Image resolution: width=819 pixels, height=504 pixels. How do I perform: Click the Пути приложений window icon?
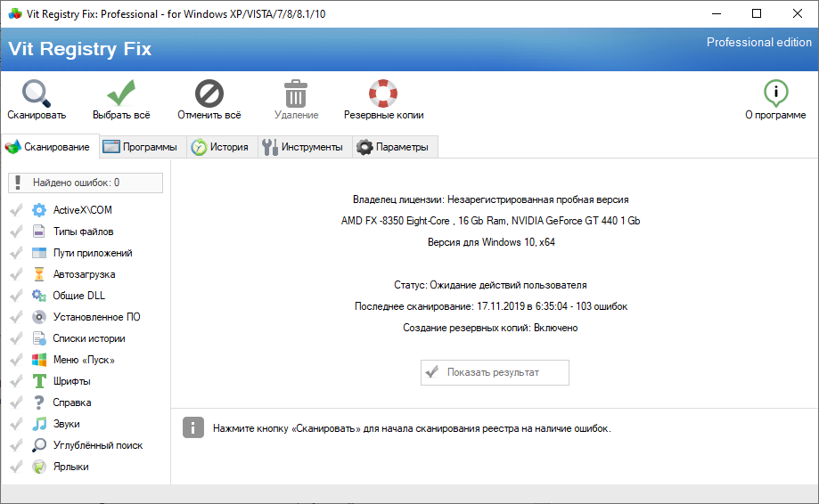pos(39,253)
